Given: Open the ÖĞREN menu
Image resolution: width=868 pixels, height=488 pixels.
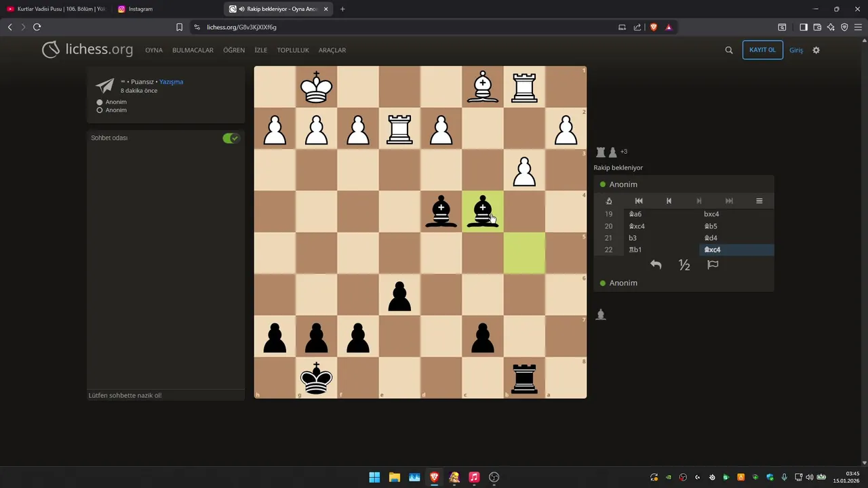Looking at the screenshot, I should (234, 50).
